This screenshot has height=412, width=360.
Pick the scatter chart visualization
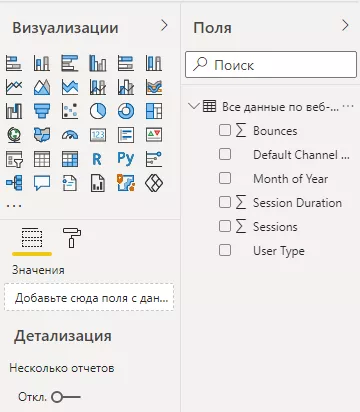click(x=70, y=111)
